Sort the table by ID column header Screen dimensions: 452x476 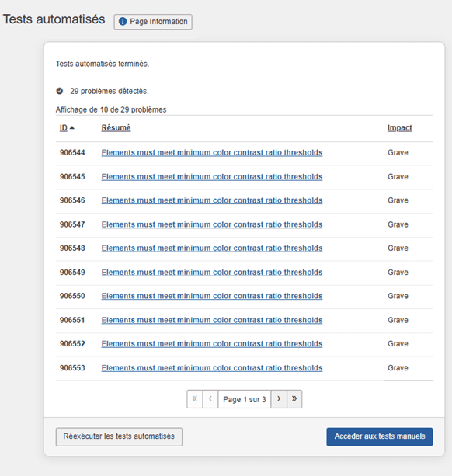tap(64, 128)
